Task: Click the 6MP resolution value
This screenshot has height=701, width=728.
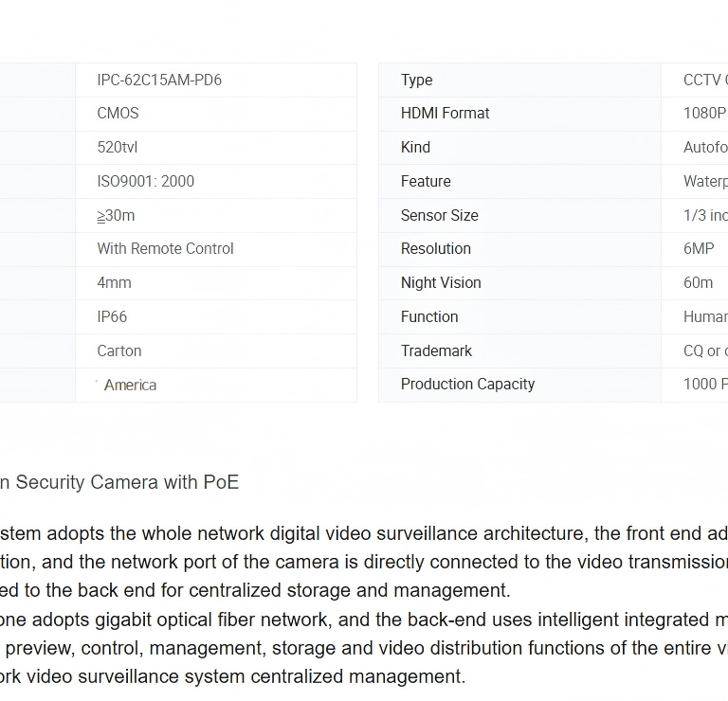Action: tap(699, 249)
